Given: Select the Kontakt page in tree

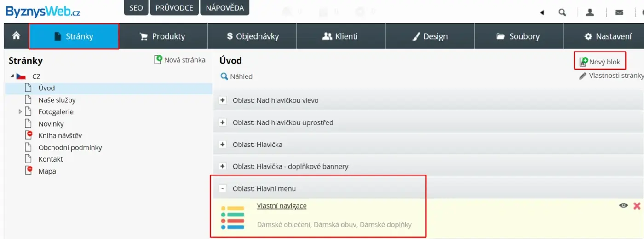Looking at the screenshot, I should [51, 159].
